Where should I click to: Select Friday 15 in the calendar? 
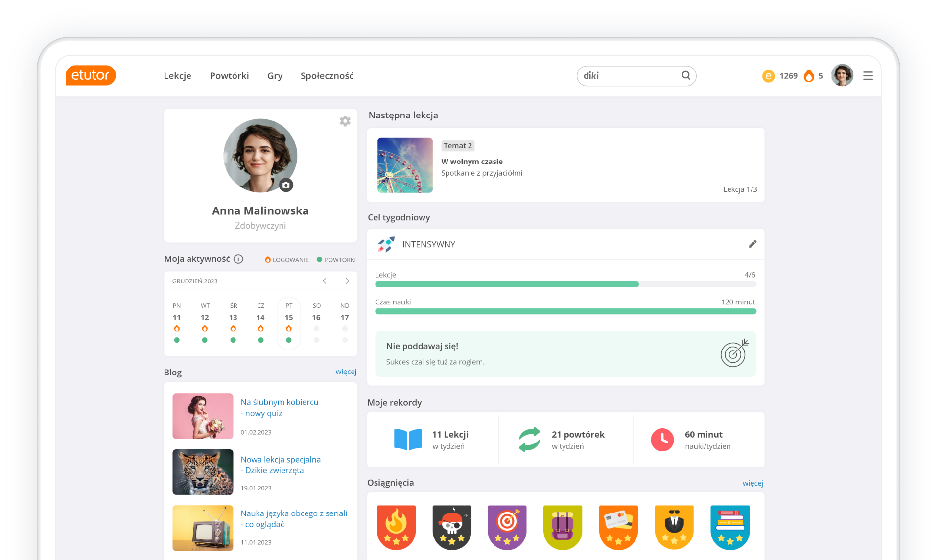tap(289, 323)
